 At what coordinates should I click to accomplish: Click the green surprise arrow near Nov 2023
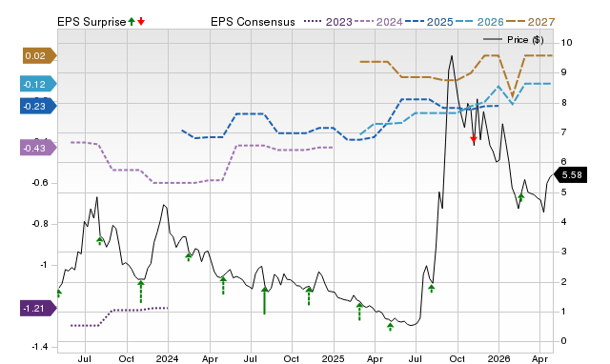[x=141, y=292]
